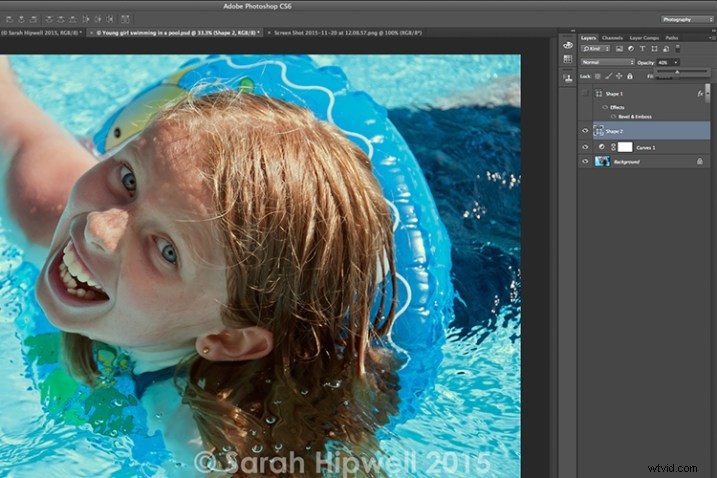717x478 pixels.
Task: Click the Shape 2 vector thumbnail
Action: tap(599, 131)
